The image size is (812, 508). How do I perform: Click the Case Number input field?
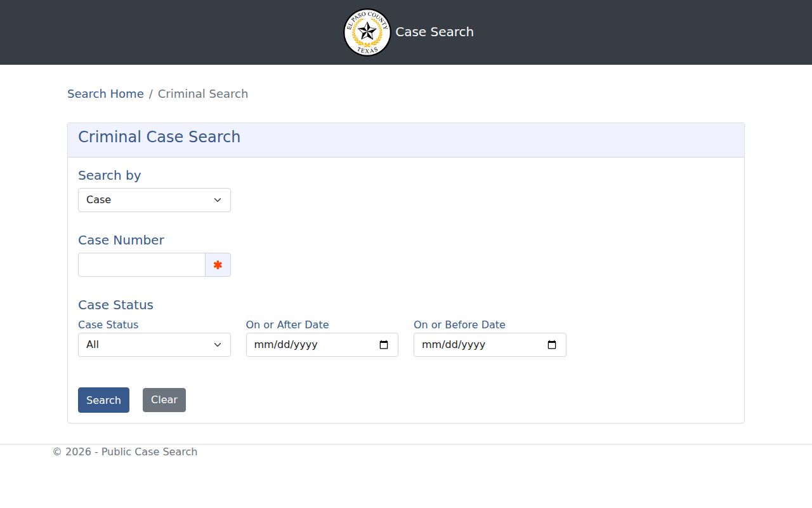click(141, 265)
